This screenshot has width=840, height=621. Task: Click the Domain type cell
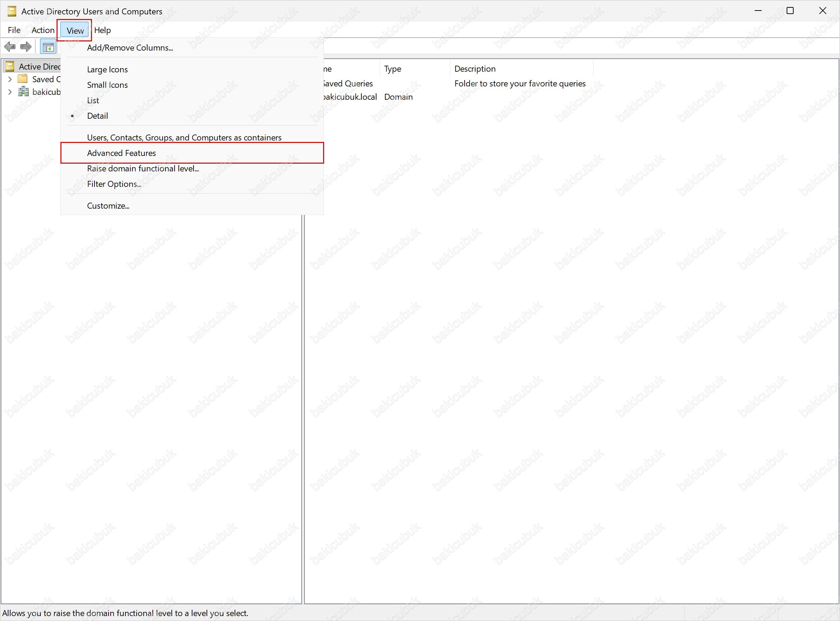pyautogui.click(x=398, y=97)
